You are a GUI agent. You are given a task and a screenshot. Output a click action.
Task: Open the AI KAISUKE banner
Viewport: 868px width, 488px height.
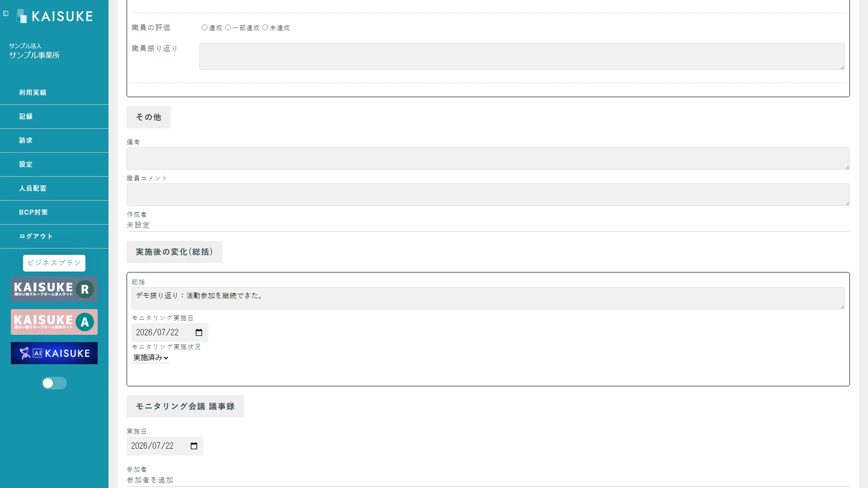tap(54, 353)
